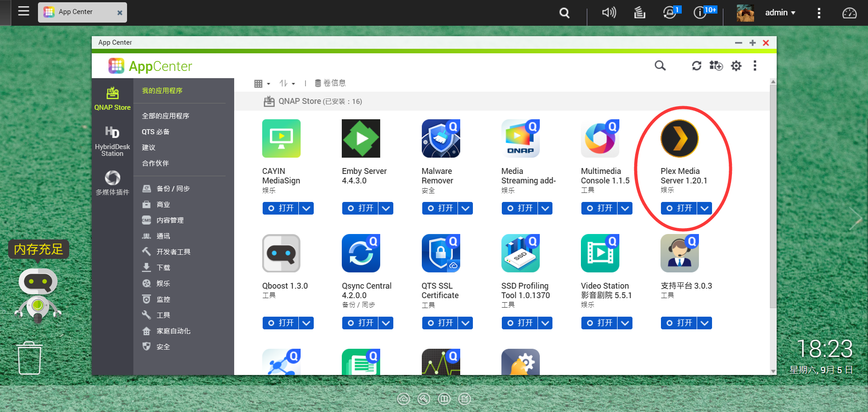
Task: Click the manual app install icon
Action: [716, 66]
